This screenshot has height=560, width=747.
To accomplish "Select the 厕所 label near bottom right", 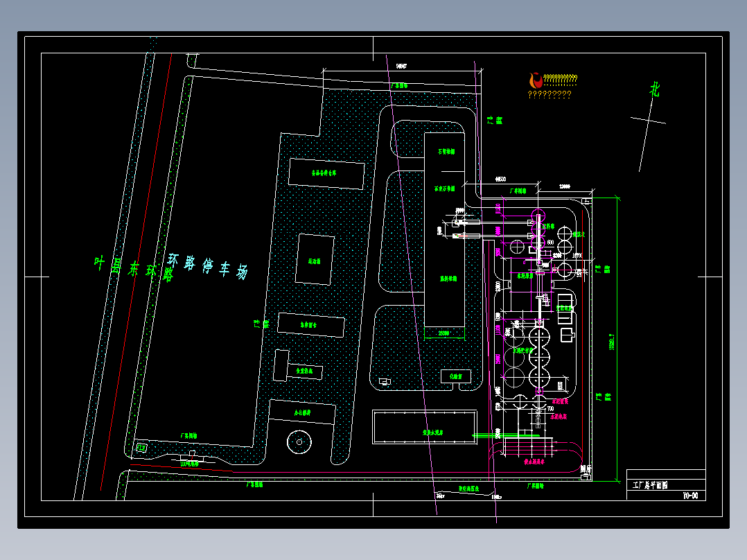I will click(x=586, y=469).
